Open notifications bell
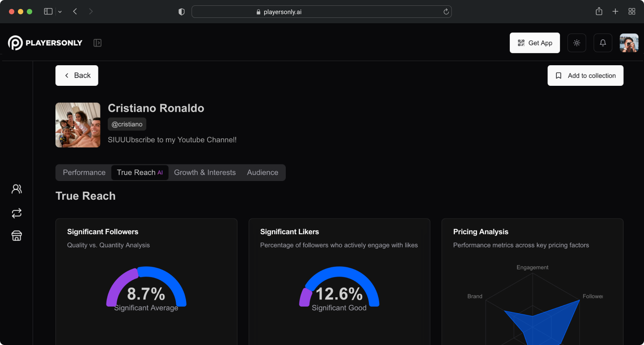Viewport: 644px width, 345px height. pos(602,43)
